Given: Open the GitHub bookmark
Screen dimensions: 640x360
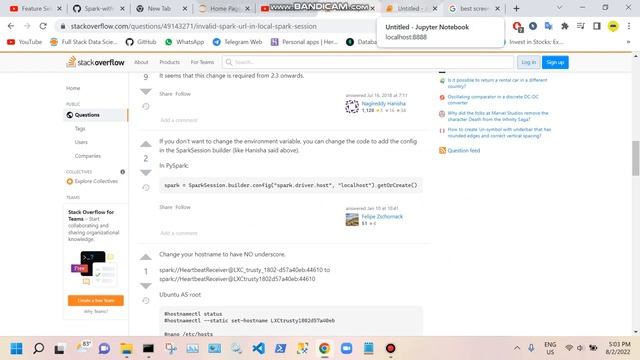Looking at the screenshot, I should click(x=141, y=42).
